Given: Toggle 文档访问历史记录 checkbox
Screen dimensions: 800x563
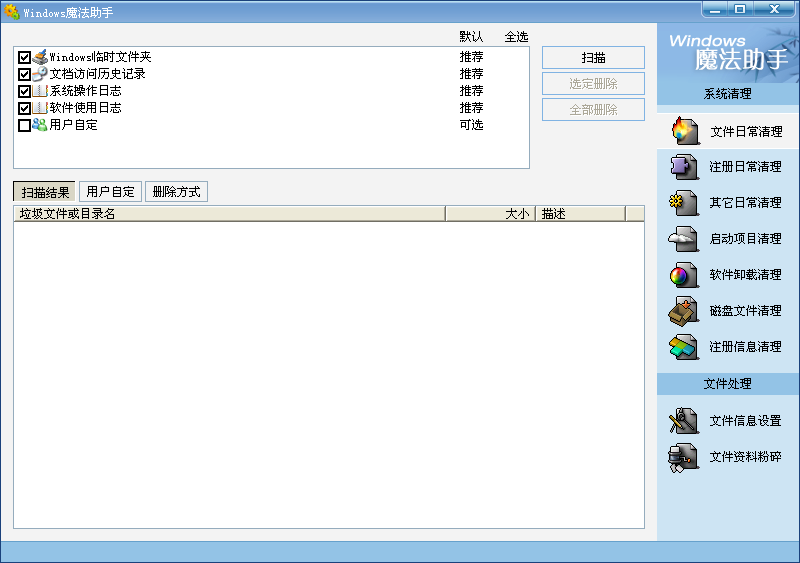Looking at the screenshot, I should (25, 75).
